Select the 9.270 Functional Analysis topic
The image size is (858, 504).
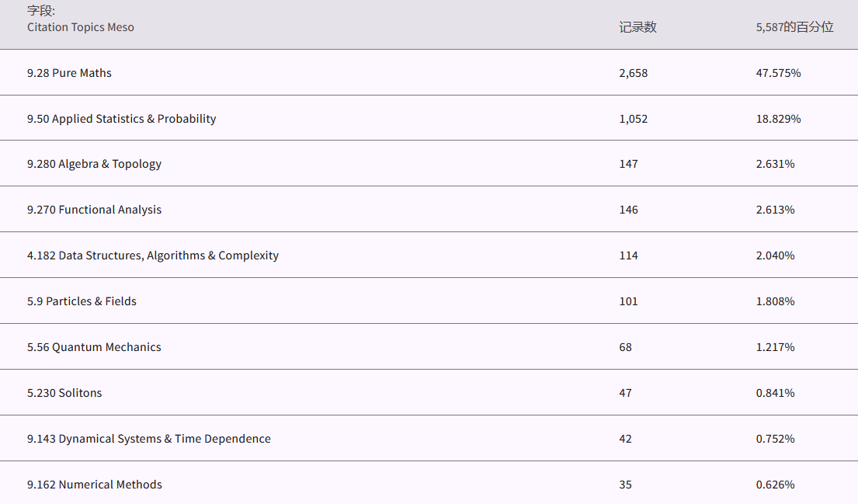94,210
